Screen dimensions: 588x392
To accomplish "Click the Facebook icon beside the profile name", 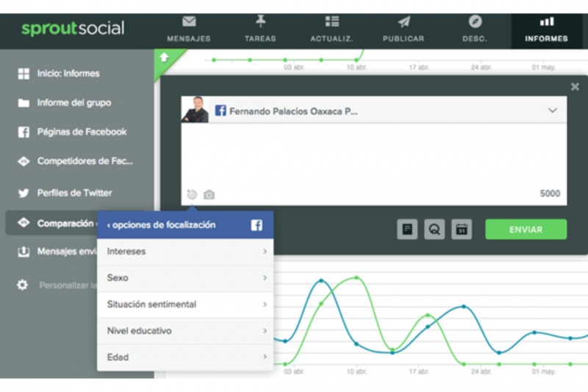I will click(x=220, y=110).
